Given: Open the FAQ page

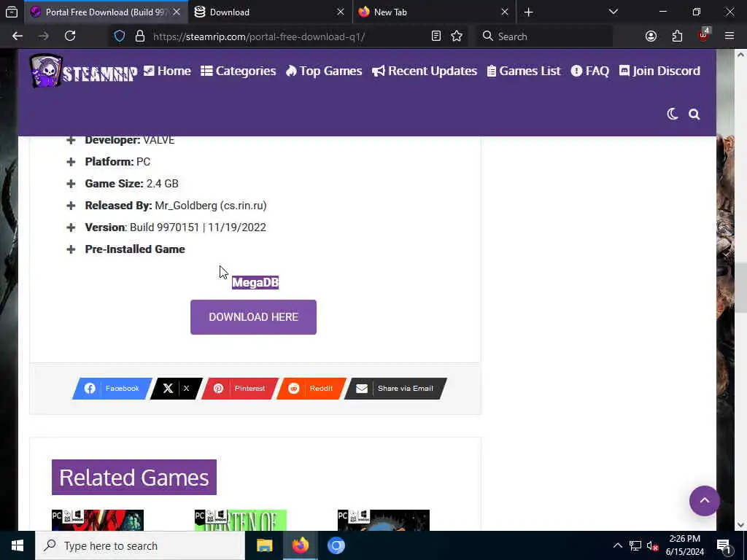Looking at the screenshot, I should (589, 71).
